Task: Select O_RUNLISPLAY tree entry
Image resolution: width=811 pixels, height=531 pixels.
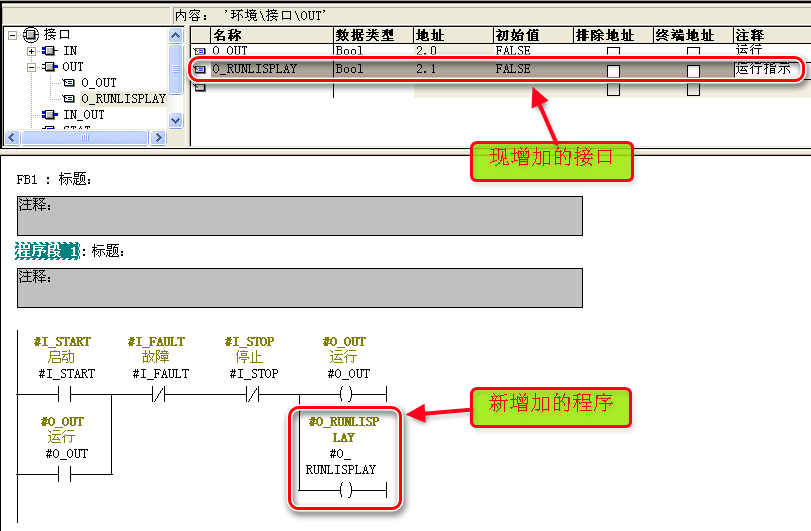Action: pos(123,99)
